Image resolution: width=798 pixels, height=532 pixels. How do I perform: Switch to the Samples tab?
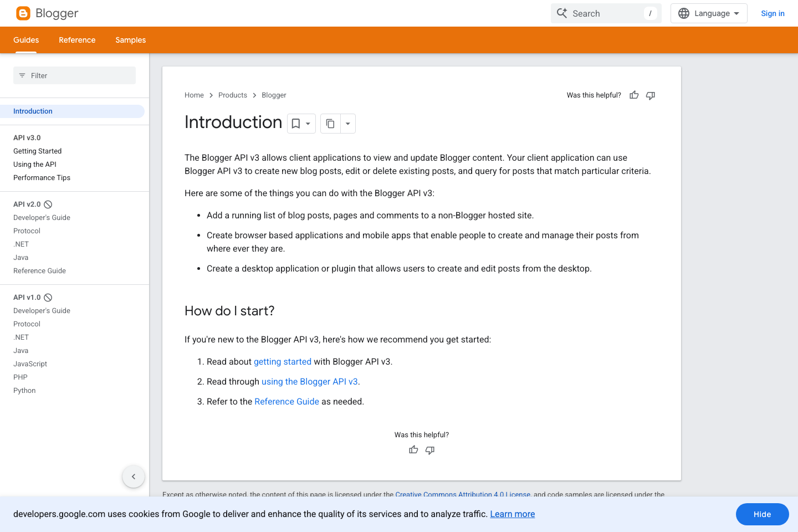130,40
